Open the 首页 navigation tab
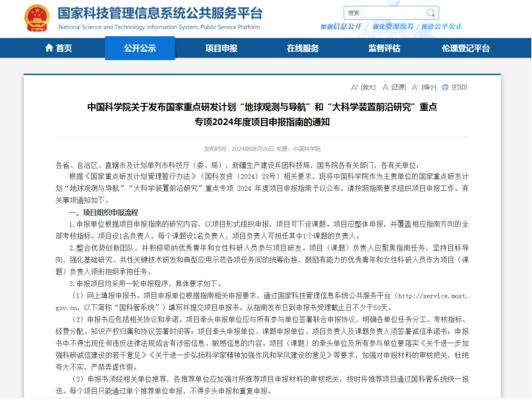This screenshot has width=532, height=399. [59, 48]
